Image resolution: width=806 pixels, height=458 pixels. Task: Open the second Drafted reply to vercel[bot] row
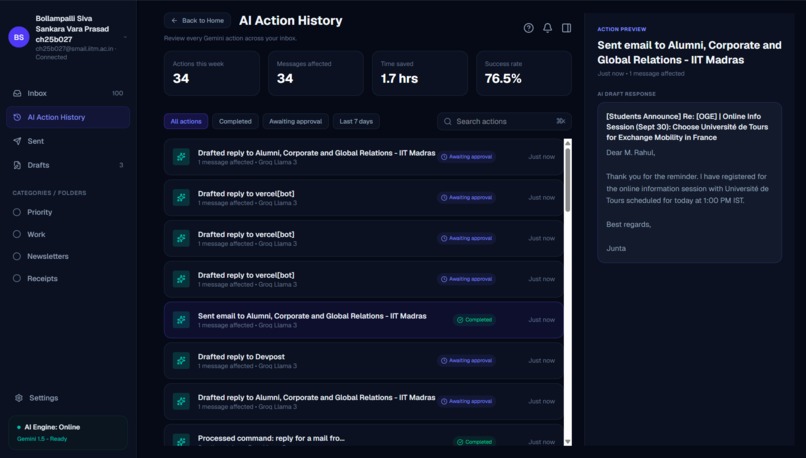coord(363,238)
